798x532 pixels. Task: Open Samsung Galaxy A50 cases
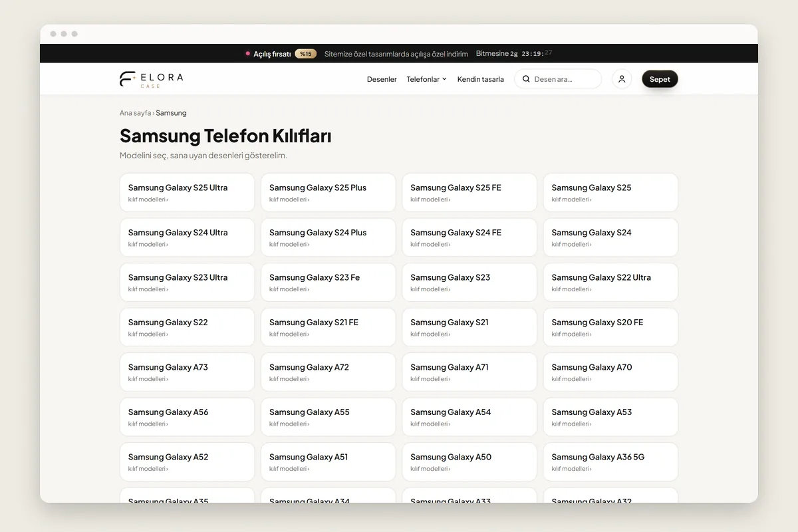[469, 462]
